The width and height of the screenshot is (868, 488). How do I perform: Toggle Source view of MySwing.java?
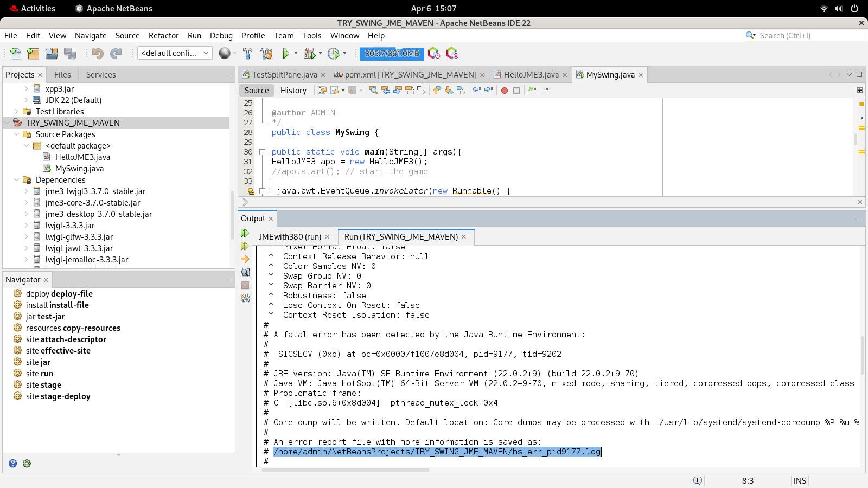257,91
